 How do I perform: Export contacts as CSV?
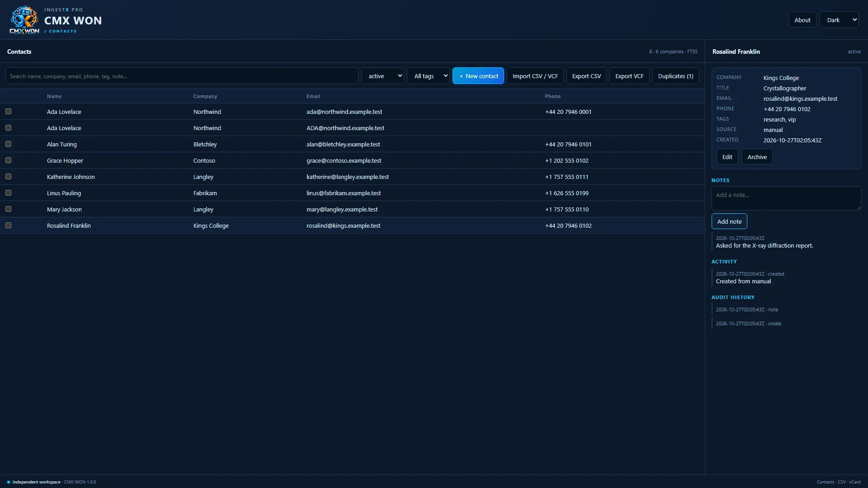586,76
